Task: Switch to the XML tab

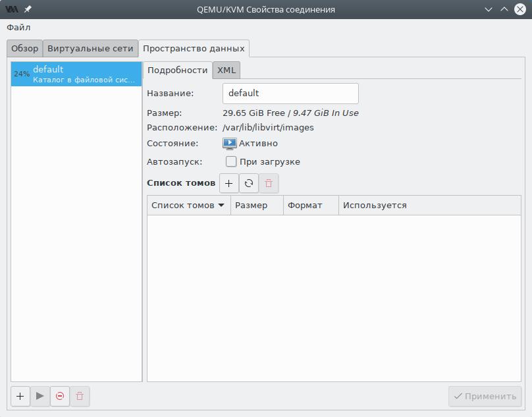Action: point(226,70)
